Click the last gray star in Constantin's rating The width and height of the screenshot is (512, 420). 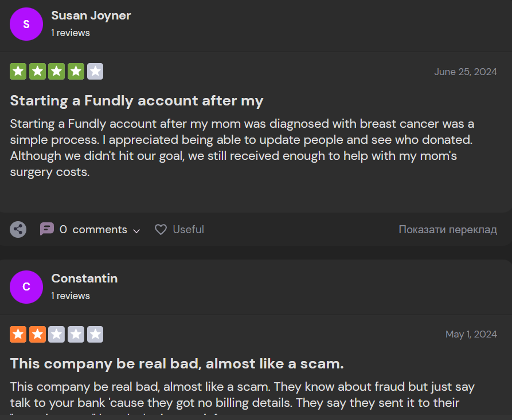coord(95,334)
